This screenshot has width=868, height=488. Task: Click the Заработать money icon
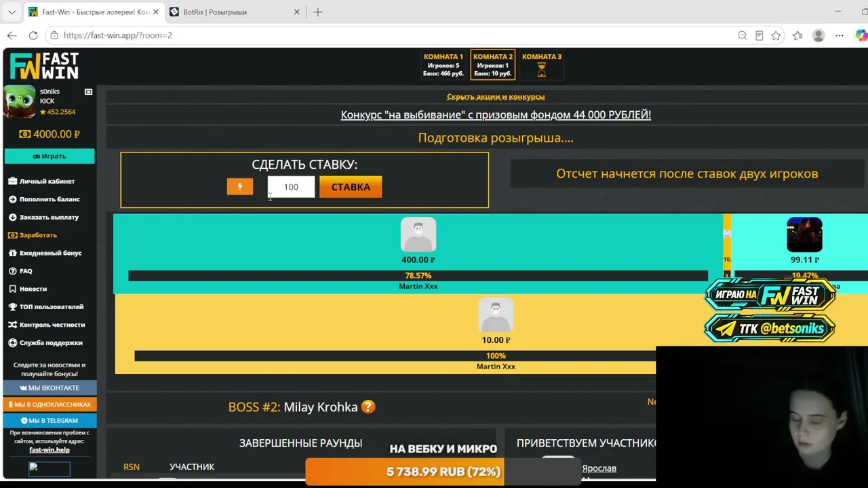pos(13,235)
